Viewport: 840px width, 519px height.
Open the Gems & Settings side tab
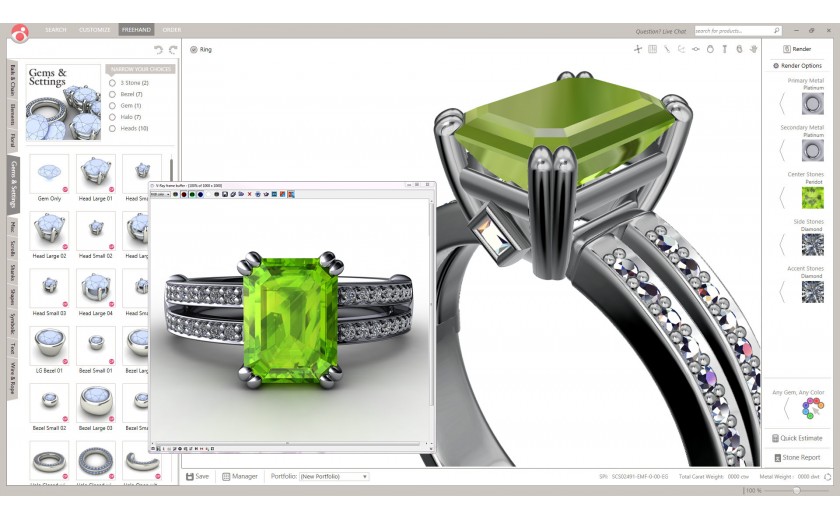click(x=13, y=184)
